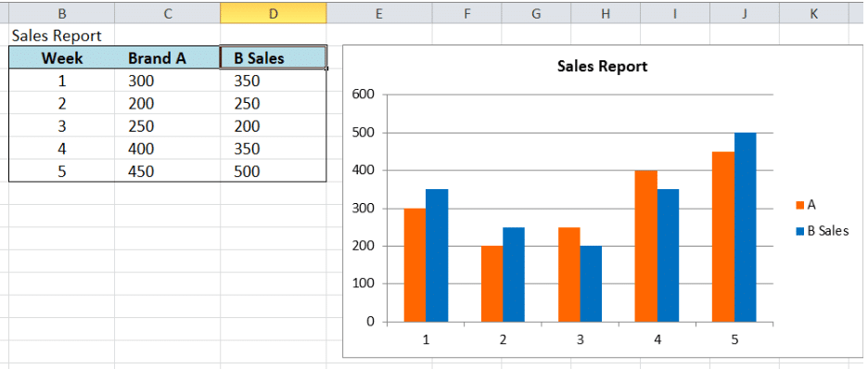This screenshot has width=868, height=369.
Task: Select column H header
Action: pyautogui.click(x=605, y=14)
